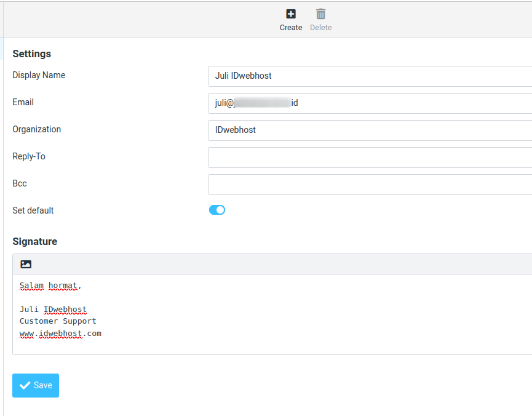Viewport: 532px width, 416px height.
Task: Select the Email address field
Action: point(369,103)
